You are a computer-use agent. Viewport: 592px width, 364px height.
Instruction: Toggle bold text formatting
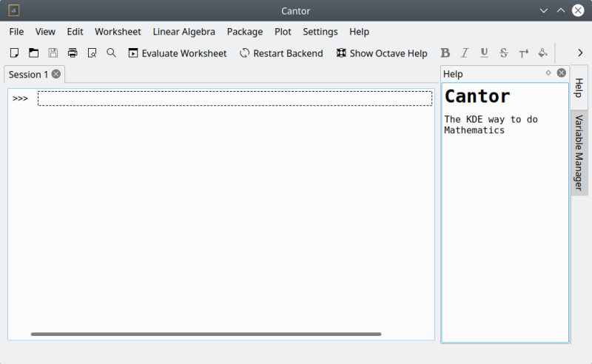tap(445, 53)
